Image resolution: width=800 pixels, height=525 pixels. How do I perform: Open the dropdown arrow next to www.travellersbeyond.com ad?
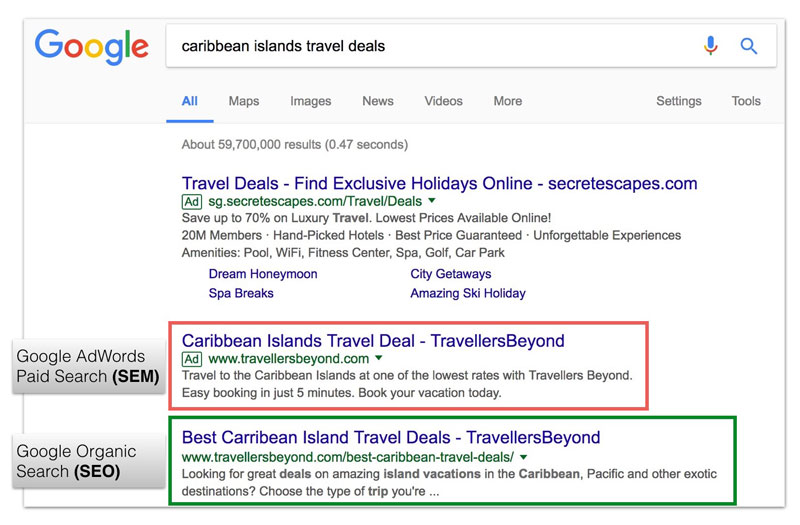379,358
